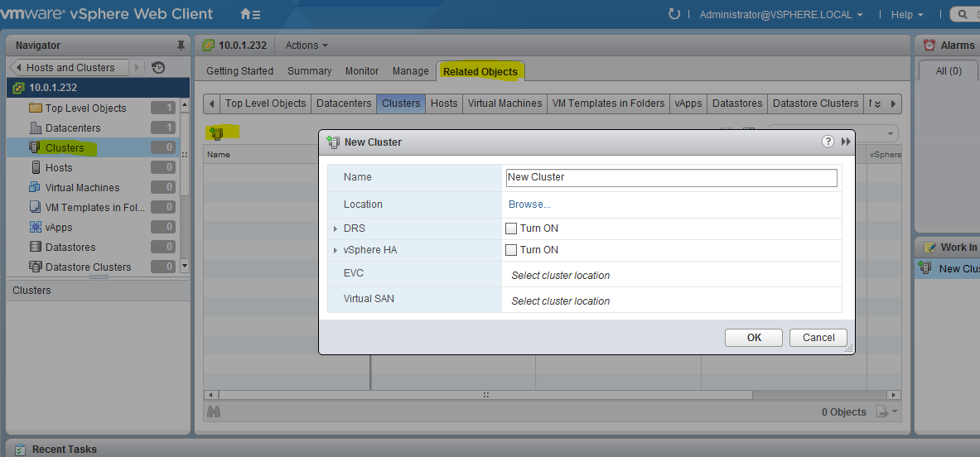
Task: Click the Datacenters building icon
Action: point(36,128)
